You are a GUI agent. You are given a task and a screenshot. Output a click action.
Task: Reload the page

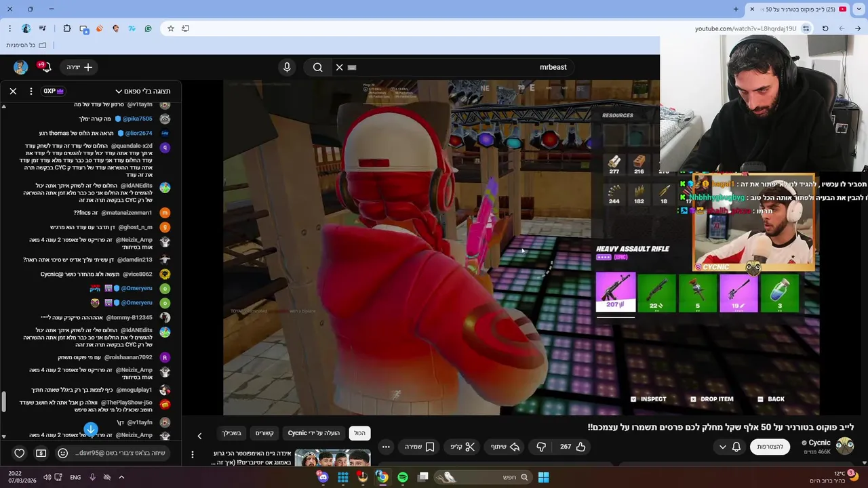pyautogui.click(x=825, y=28)
